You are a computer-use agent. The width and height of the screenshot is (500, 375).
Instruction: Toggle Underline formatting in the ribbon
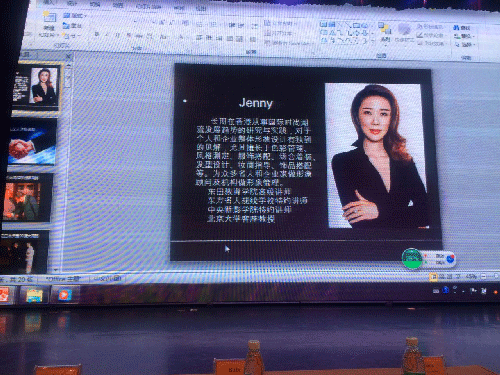(118, 35)
